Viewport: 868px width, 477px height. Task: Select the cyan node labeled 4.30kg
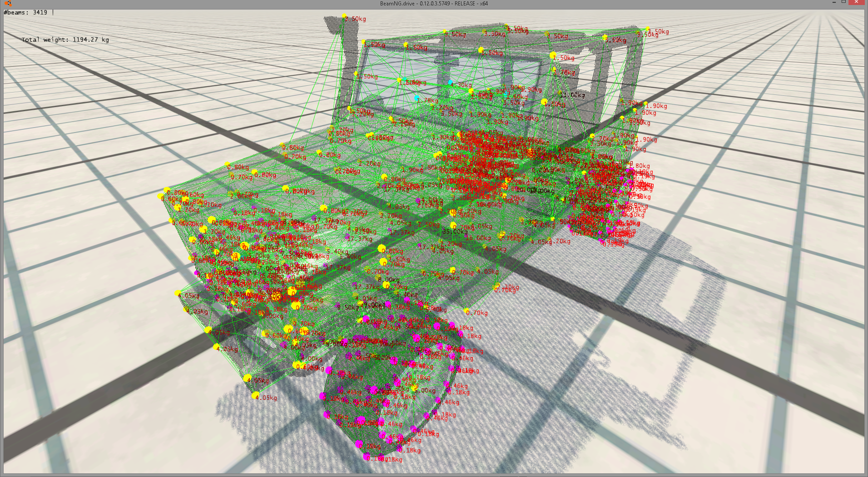[x=451, y=83]
